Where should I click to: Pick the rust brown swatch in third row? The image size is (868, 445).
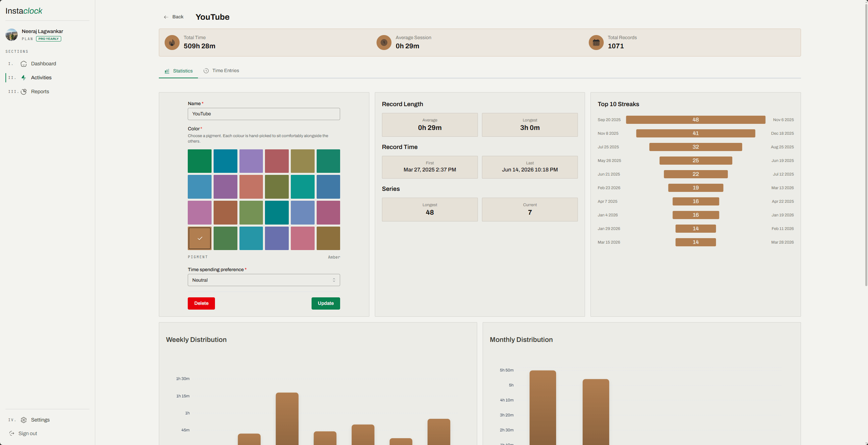pos(226,213)
